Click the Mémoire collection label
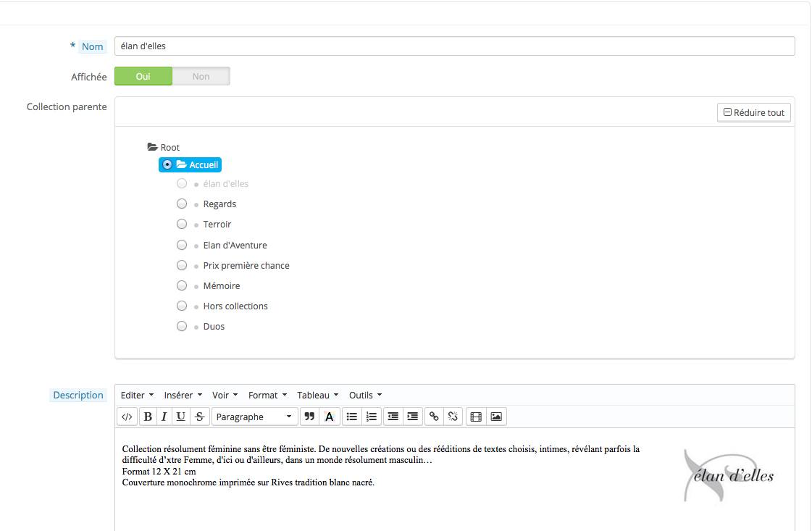 [x=222, y=286]
